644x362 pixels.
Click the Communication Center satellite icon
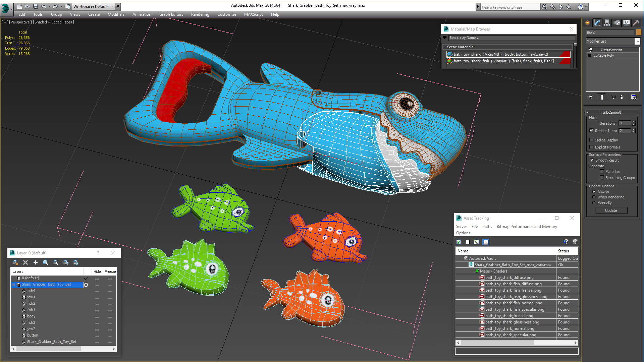click(561, 7)
